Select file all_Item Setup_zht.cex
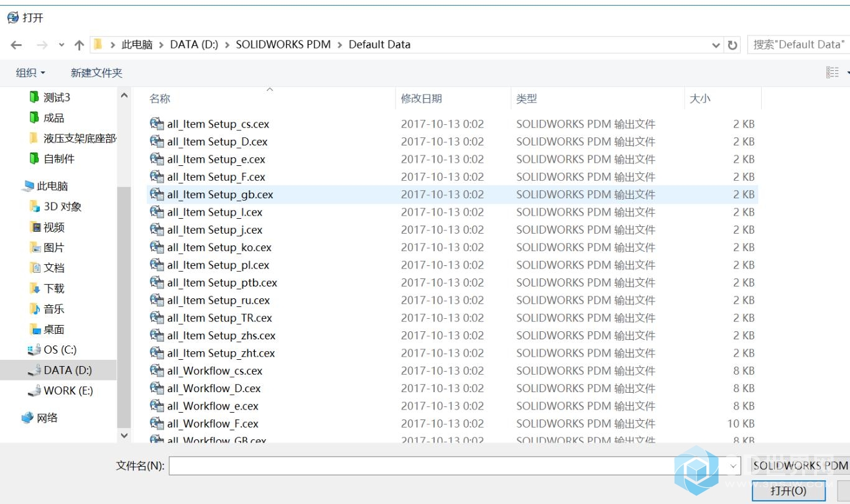Image resolution: width=850 pixels, height=504 pixels. [221, 353]
